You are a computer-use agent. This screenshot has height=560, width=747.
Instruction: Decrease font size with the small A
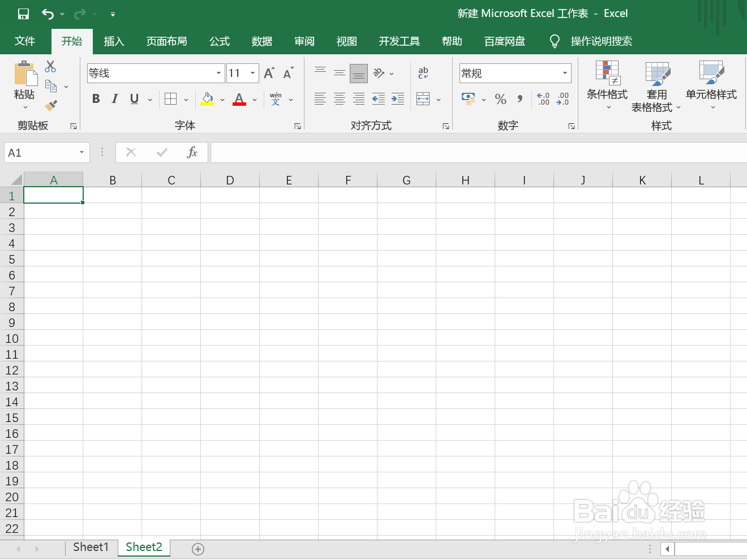coord(289,73)
